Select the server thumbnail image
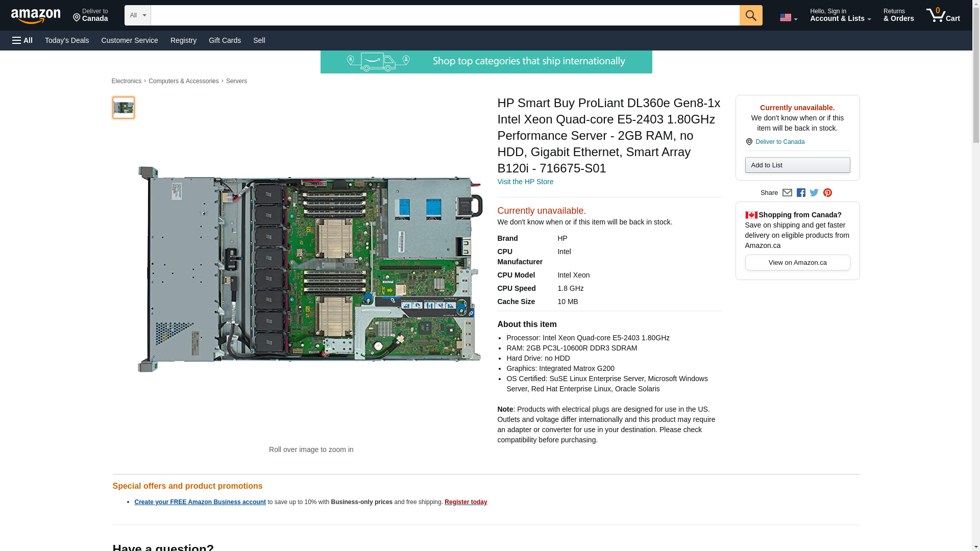This screenshot has width=980, height=551. [x=124, y=108]
